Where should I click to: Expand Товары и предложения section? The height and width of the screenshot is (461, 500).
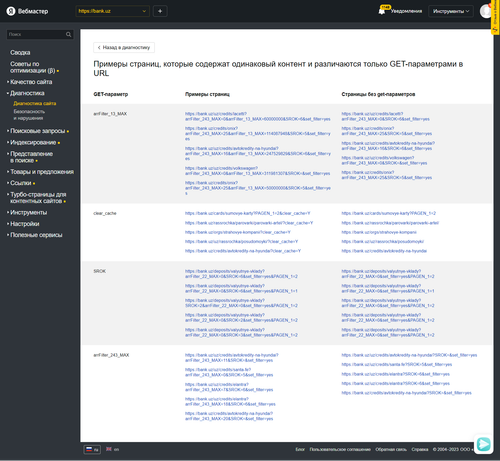(x=42, y=172)
